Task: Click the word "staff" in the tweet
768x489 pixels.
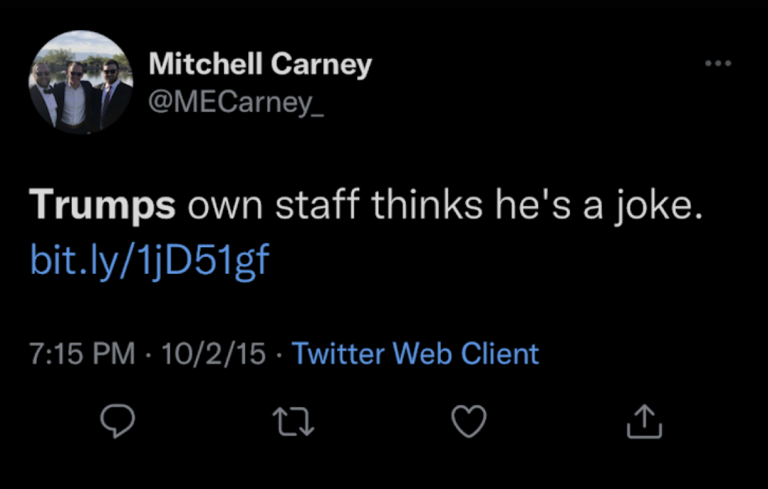Action: click(x=318, y=206)
